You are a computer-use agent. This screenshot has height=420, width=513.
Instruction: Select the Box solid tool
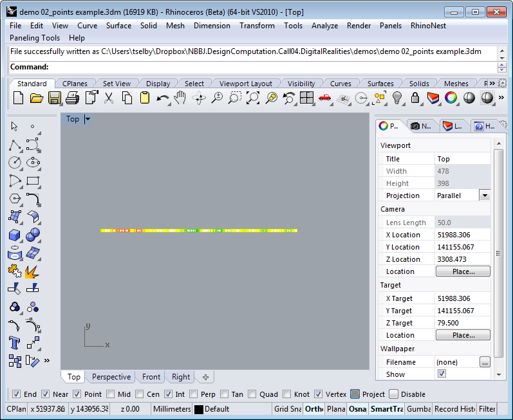tap(15, 235)
